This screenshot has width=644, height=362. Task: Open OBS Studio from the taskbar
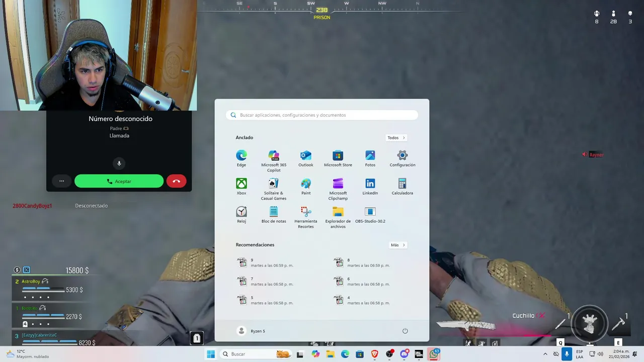389,354
